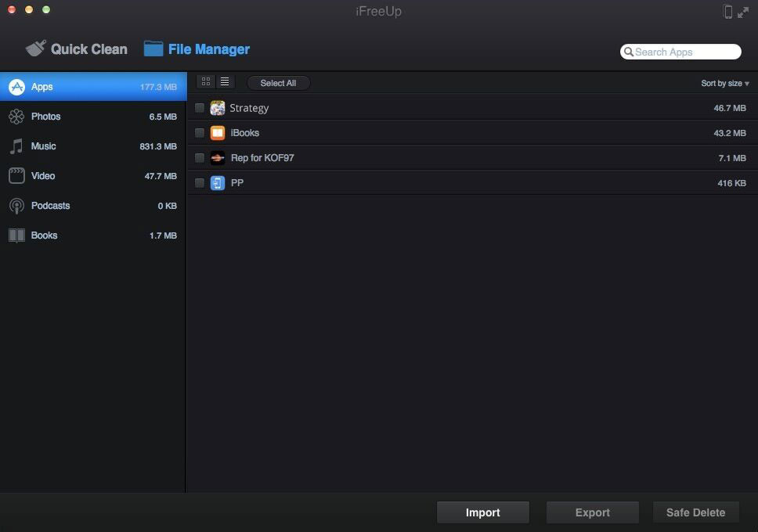The width and height of the screenshot is (758, 532).
Task: Select the Photos category label
Action: (46, 117)
